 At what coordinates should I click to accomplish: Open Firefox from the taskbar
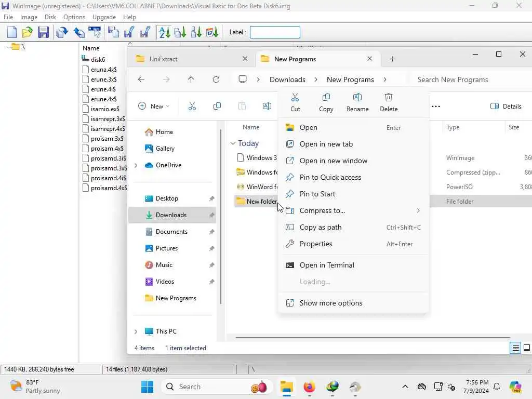click(x=310, y=387)
